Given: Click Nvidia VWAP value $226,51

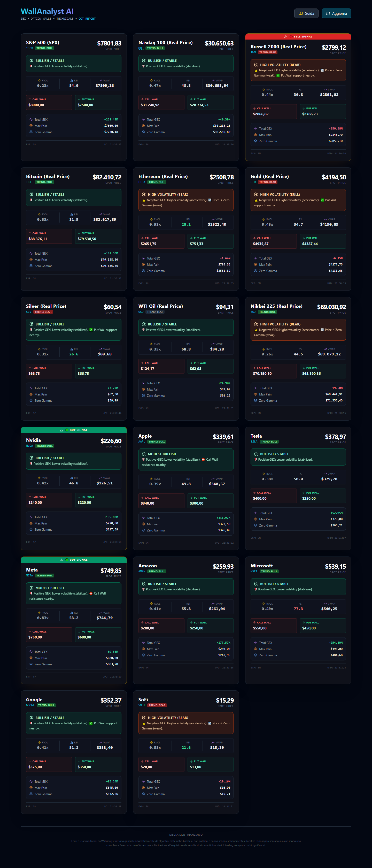Looking at the screenshot, I should pos(105,483).
